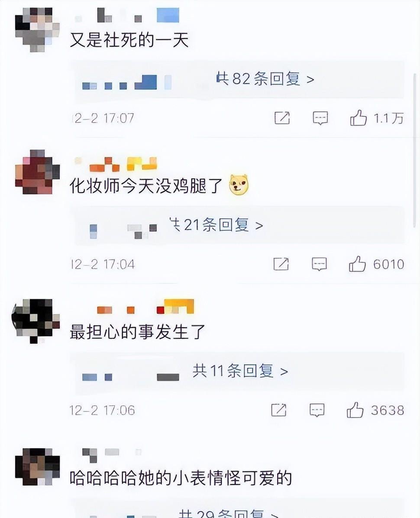Open avatar of '又是社死的一天' commenter

click(37, 29)
